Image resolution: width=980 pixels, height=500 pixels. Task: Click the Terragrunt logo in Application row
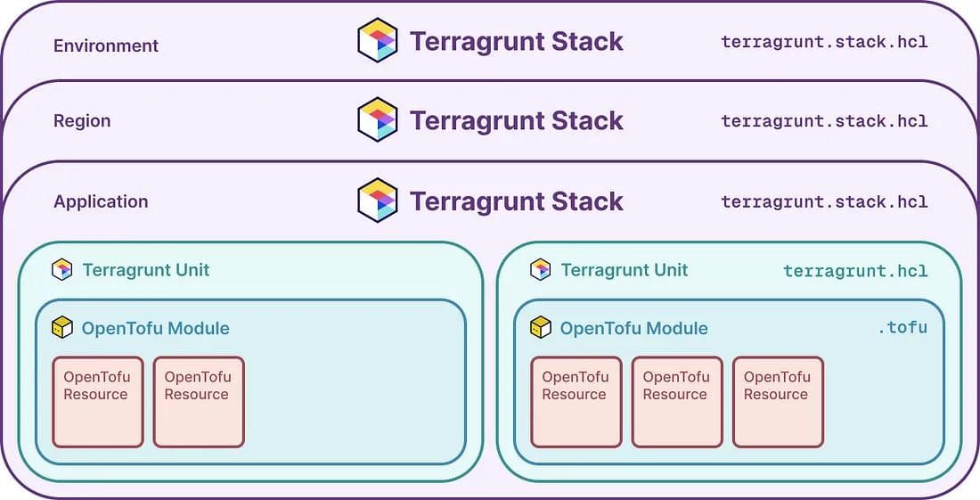(x=378, y=200)
